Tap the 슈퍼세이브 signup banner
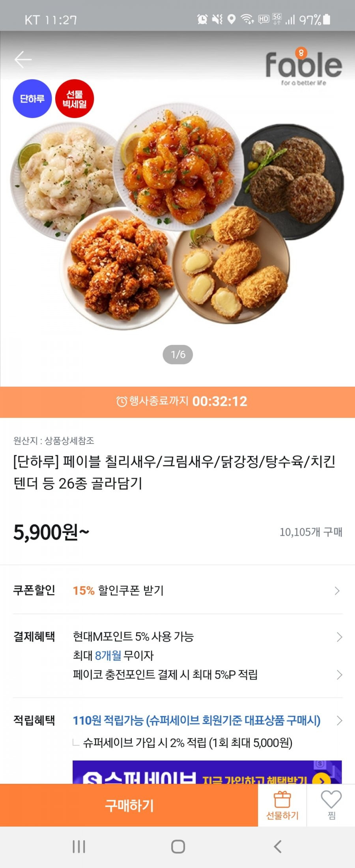 pos(207,772)
